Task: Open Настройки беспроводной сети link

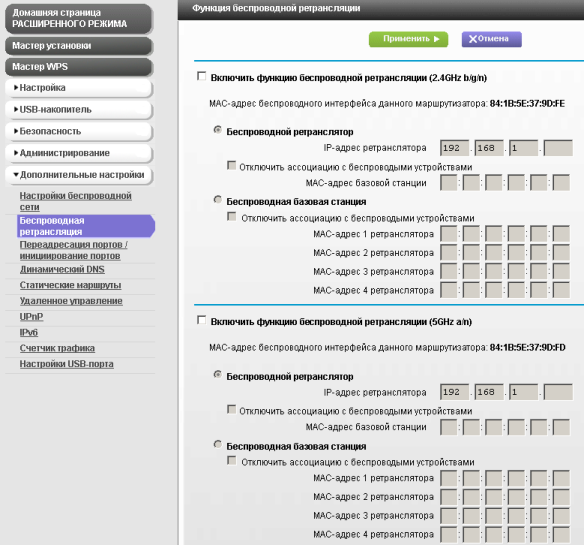Action: point(75,201)
